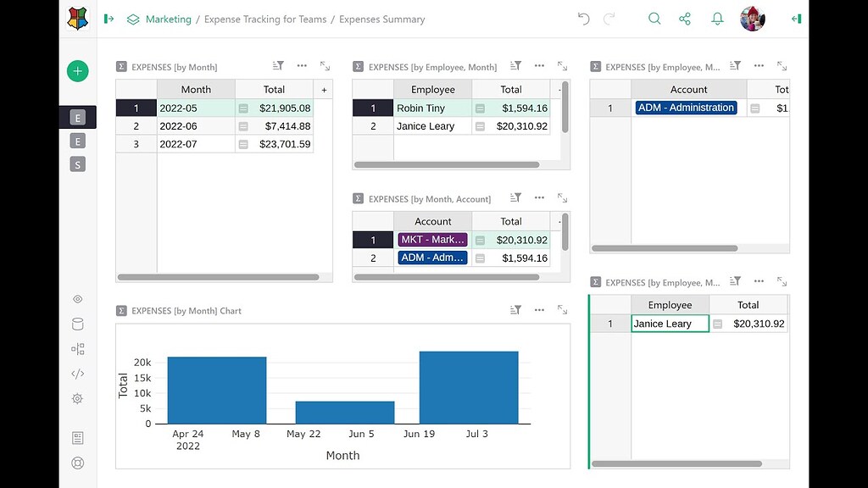This screenshot has height=488, width=868.
Task: Select the Janice Leary cell in bottom table
Action: 669,323
